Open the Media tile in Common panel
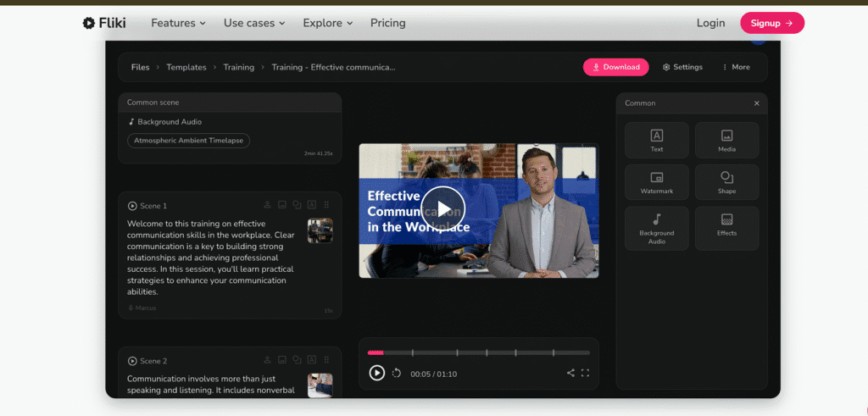Image resolution: width=868 pixels, height=416 pixels. coord(726,140)
